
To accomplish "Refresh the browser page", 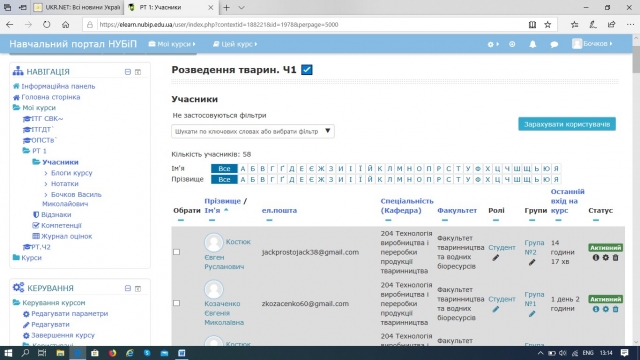I will pyautogui.click(x=47, y=24).
